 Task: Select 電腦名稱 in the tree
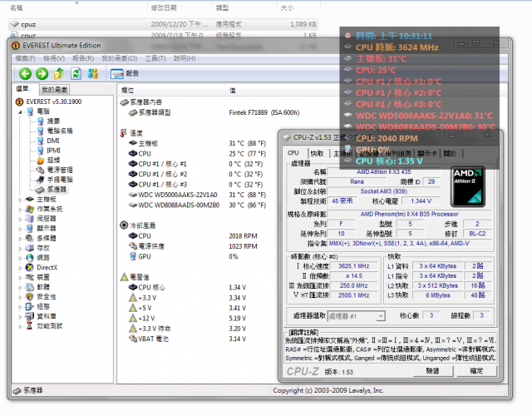click(55, 131)
